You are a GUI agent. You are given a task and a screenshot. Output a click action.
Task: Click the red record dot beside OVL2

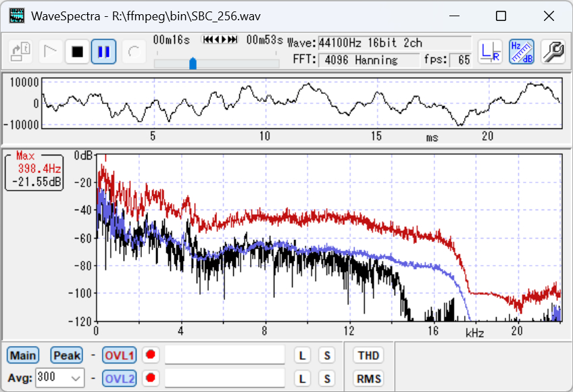tap(151, 378)
